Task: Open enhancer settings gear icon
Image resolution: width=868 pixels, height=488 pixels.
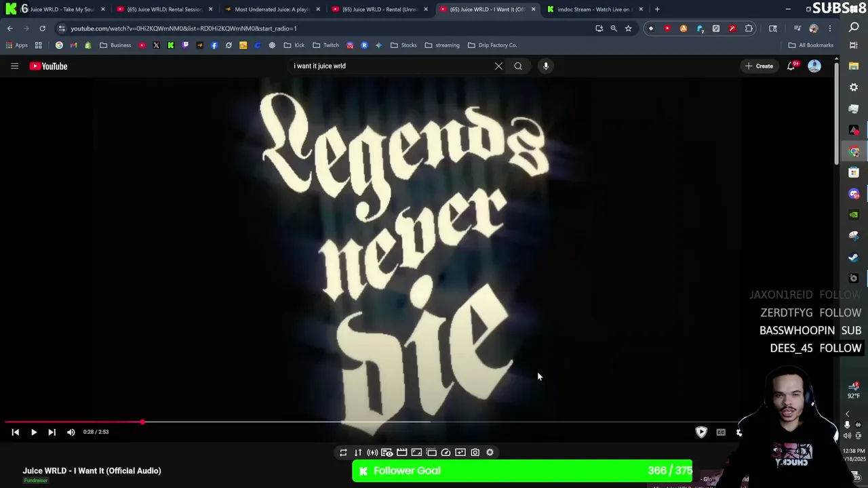Action: click(490, 452)
